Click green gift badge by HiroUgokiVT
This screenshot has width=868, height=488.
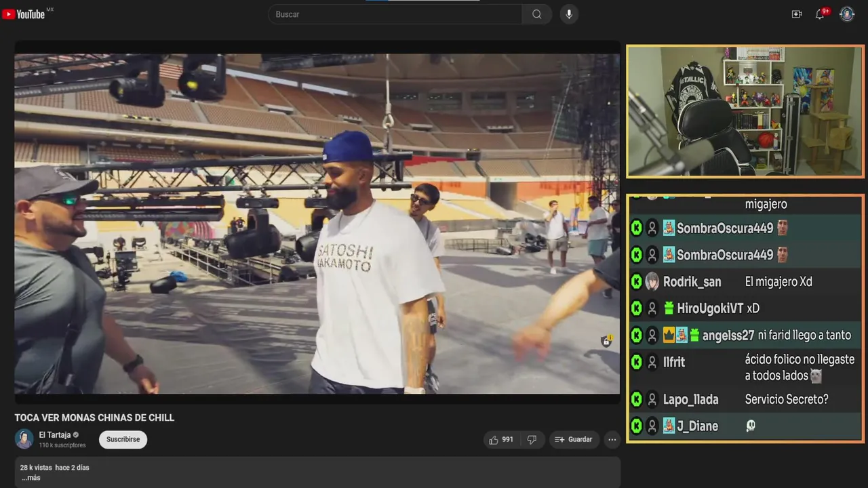pos(669,308)
